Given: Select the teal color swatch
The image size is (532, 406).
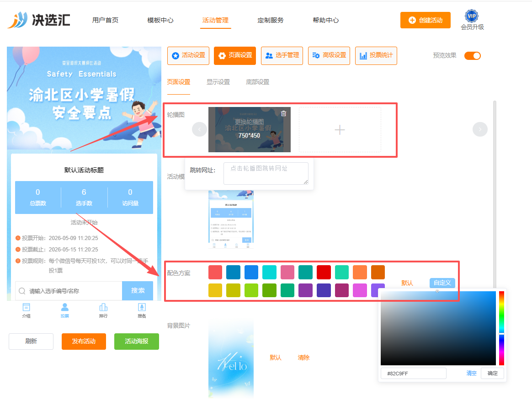Looking at the screenshot, I should pyautogui.click(x=305, y=272).
